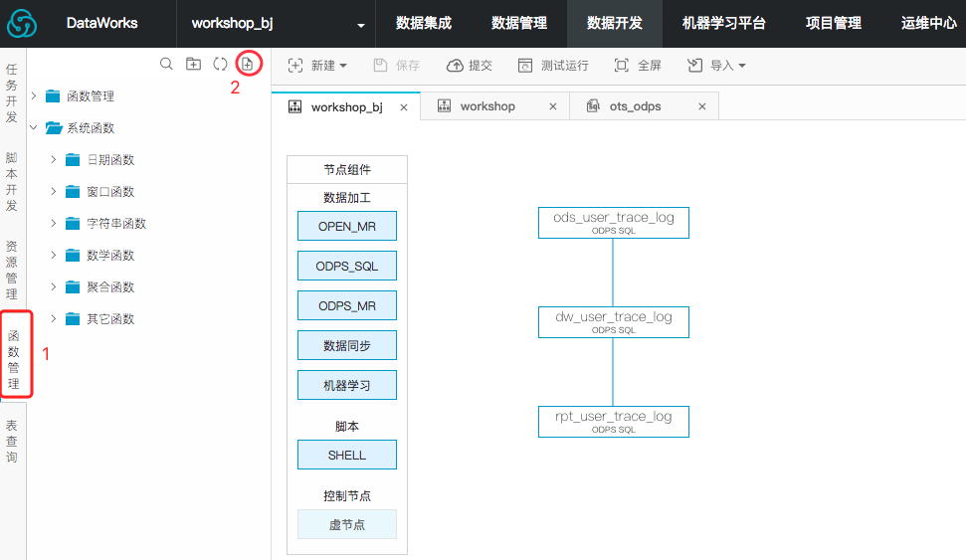This screenshot has height=560, width=966.
Task: Refresh the function tree
Action: (x=220, y=64)
